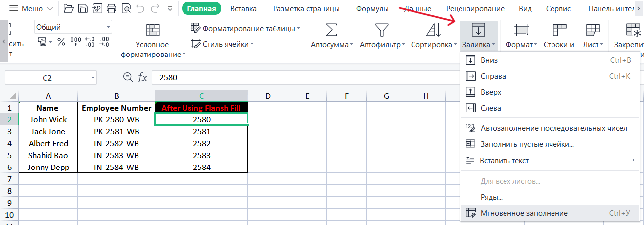644x225 pixels.
Task: Click the Name Box showing C2
Action: (x=47, y=77)
